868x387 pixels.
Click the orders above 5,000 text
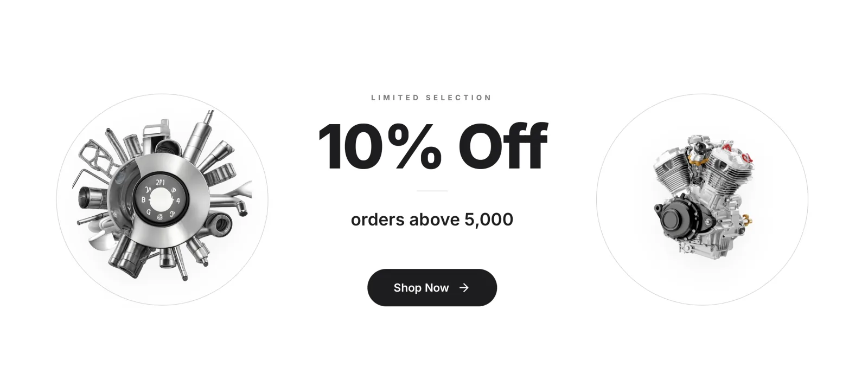(432, 220)
